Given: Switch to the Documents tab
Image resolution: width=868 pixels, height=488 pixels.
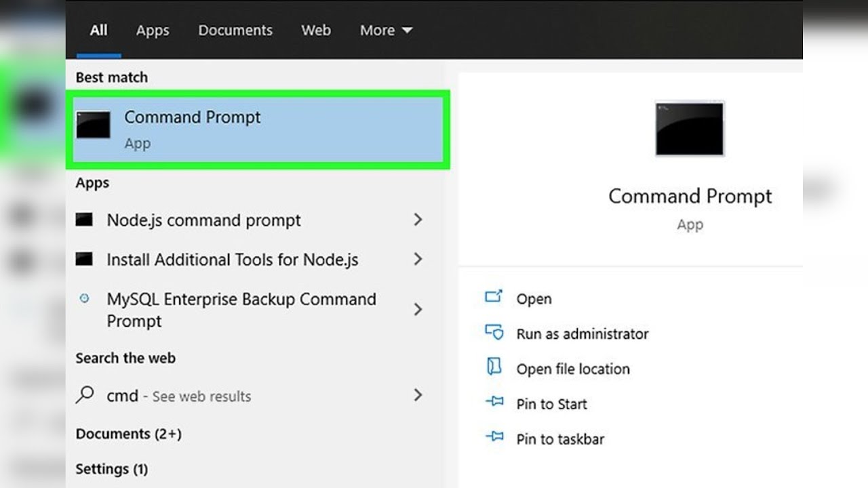Looking at the screenshot, I should tap(235, 30).
